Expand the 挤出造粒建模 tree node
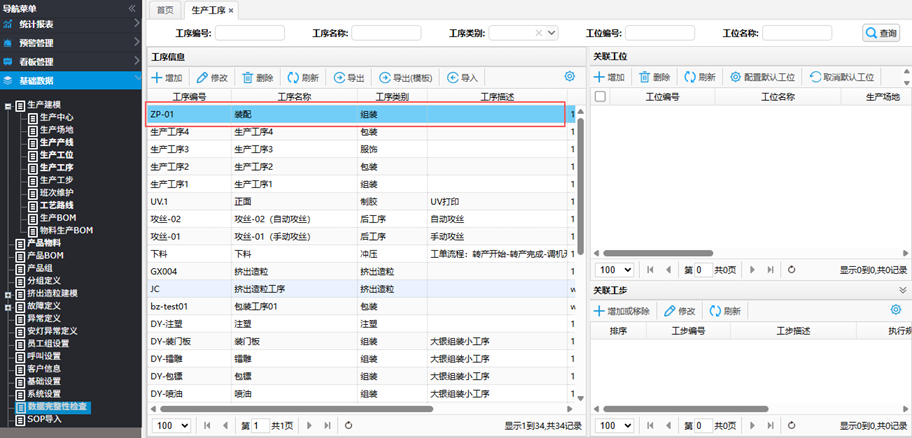 pos(8,294)
